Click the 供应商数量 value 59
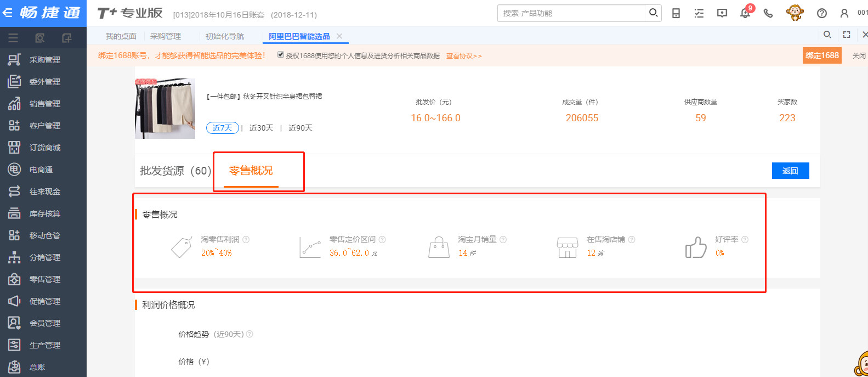Screen dimensions: 868x377 [x=701, y=118]
